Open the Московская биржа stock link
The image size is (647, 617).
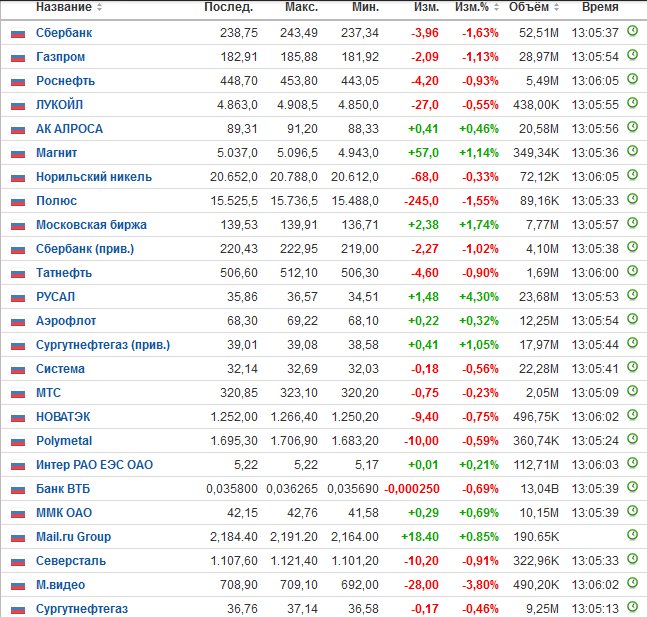pyautogui.click(x=91, y=225)
